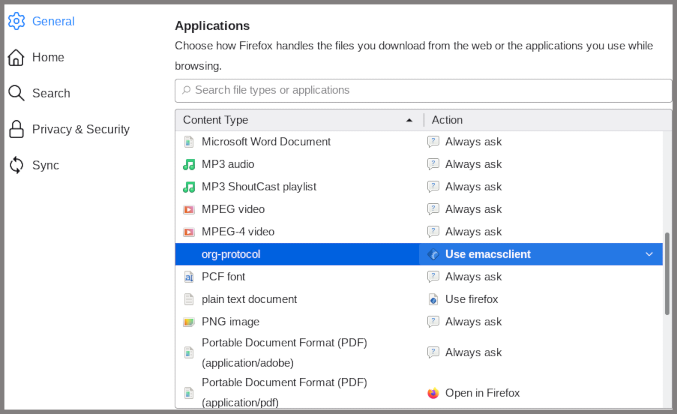
Task: Click the Sync arrows icon
Action: click(16, 165)
